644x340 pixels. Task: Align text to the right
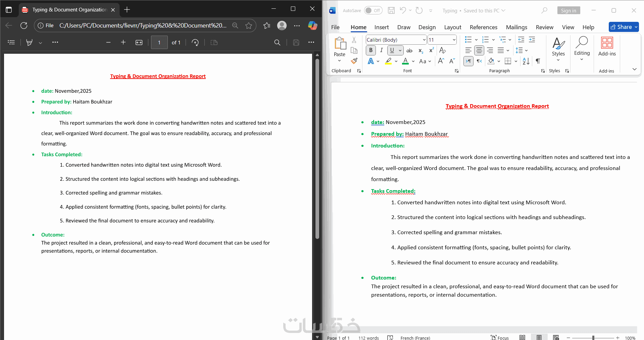(490, 50)
